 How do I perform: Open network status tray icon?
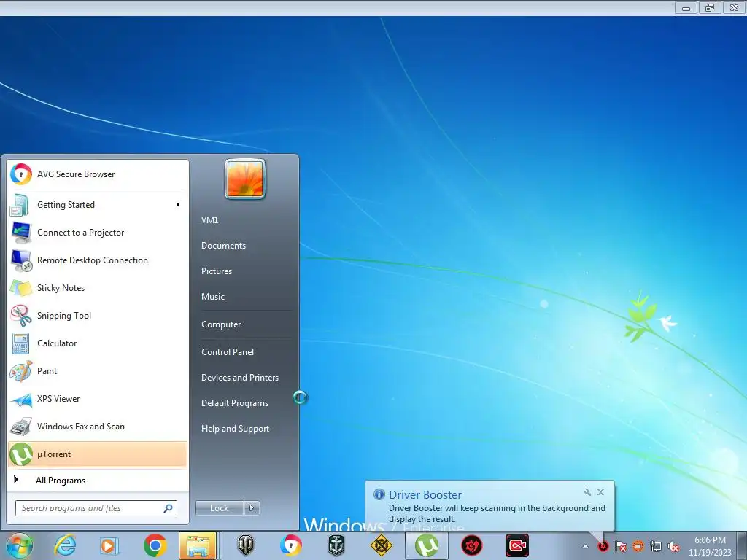(656, 546)
